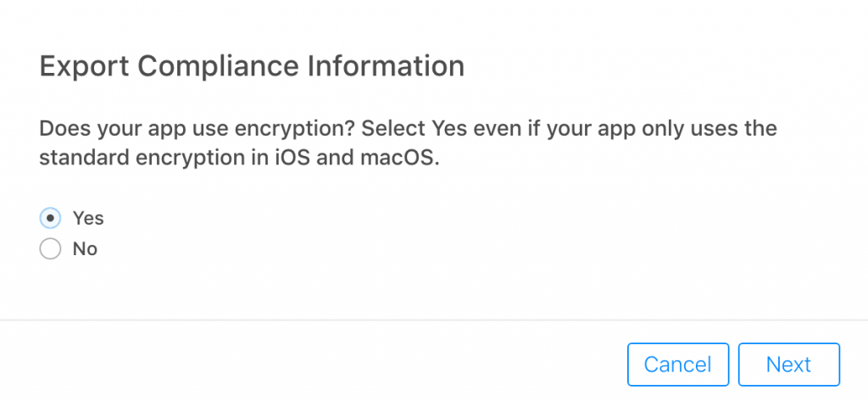Click the filled dot inside Yes radio

(x=50, y=218)
